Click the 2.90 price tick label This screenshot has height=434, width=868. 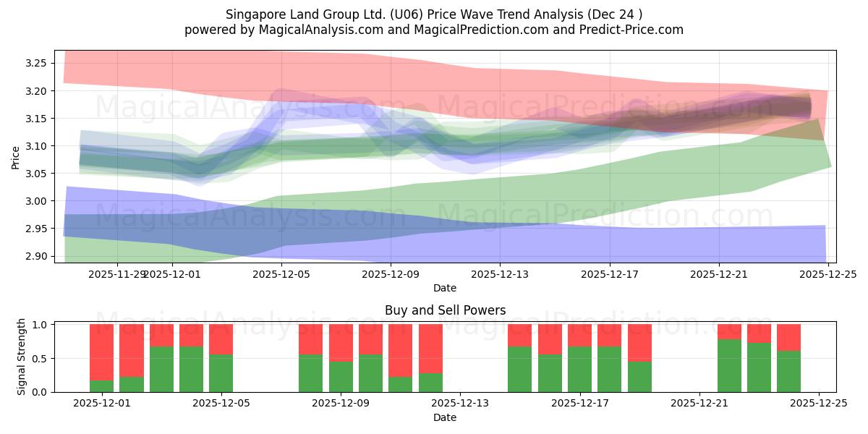click(40, 258)
